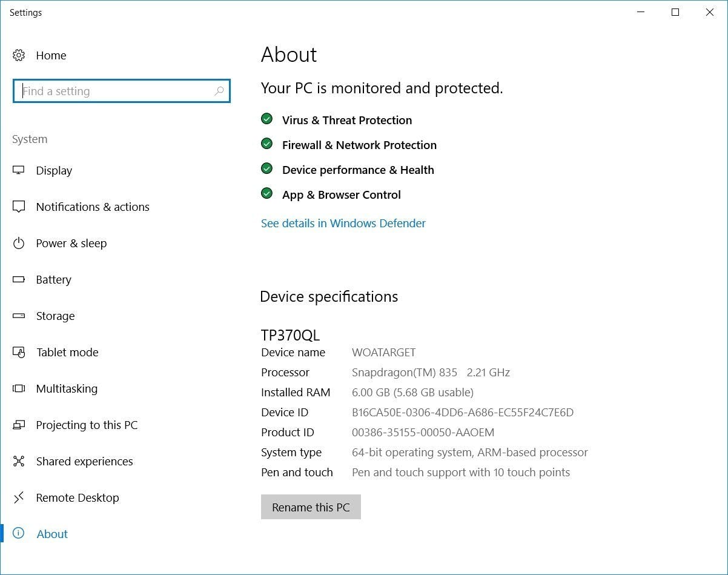Click the Battery icon in sidebar

pyautogui.click(x=19, y=279)
